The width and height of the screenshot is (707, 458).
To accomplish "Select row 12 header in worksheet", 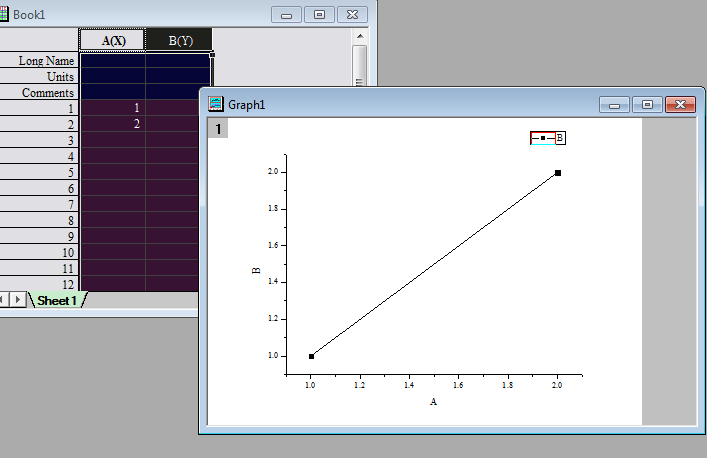I will (39, 284).
